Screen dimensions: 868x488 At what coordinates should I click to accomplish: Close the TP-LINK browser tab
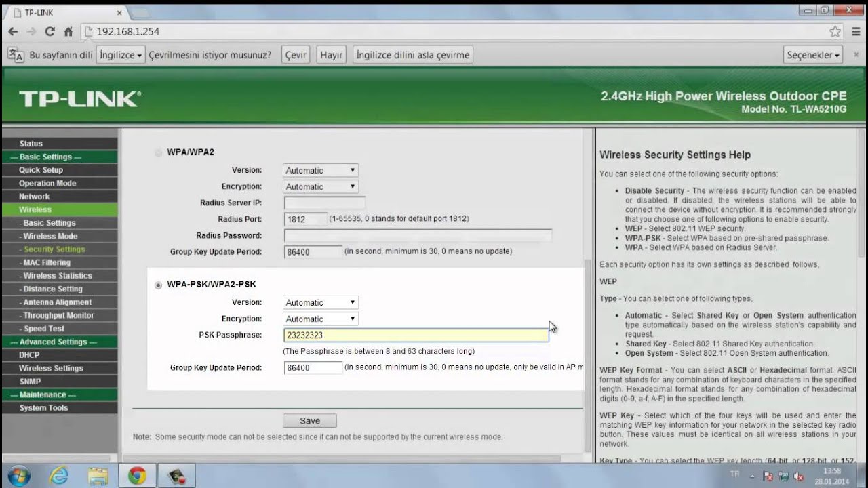pyautogui.click(x=119, y=13)
